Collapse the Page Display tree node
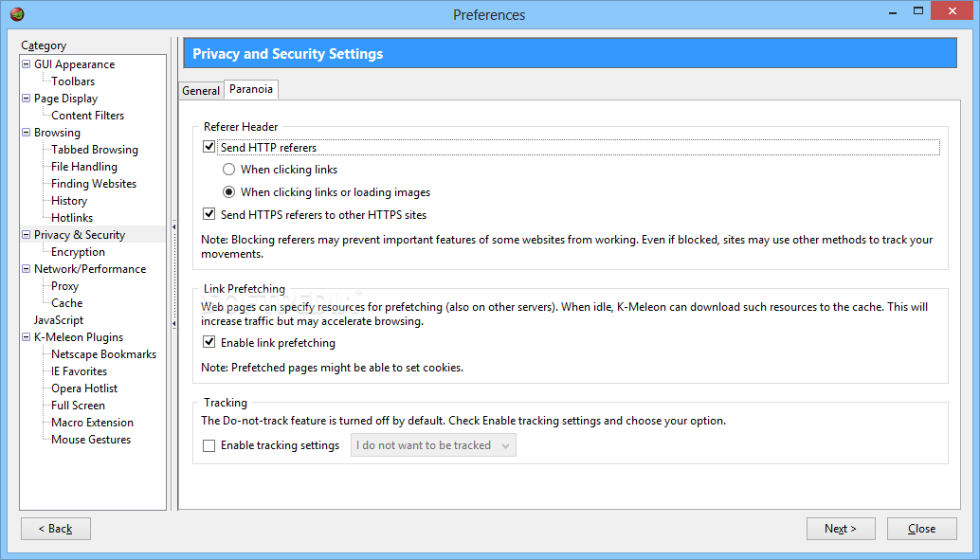The width and height of the screenshot is (980, 560). pyautogui.click(x=27, y=99)
